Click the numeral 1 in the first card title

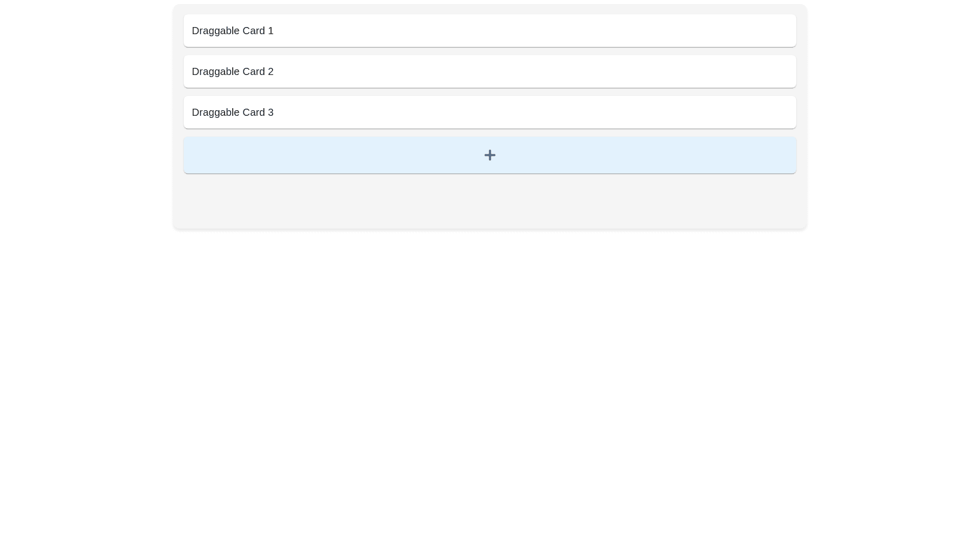271,31
